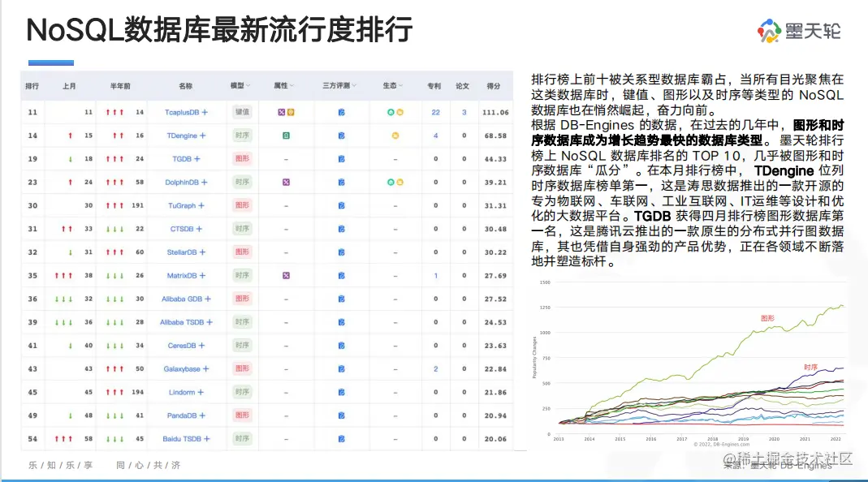
Task: Click paper count 3 in TcaplusDB row
Action: click(x=464, y=112)
